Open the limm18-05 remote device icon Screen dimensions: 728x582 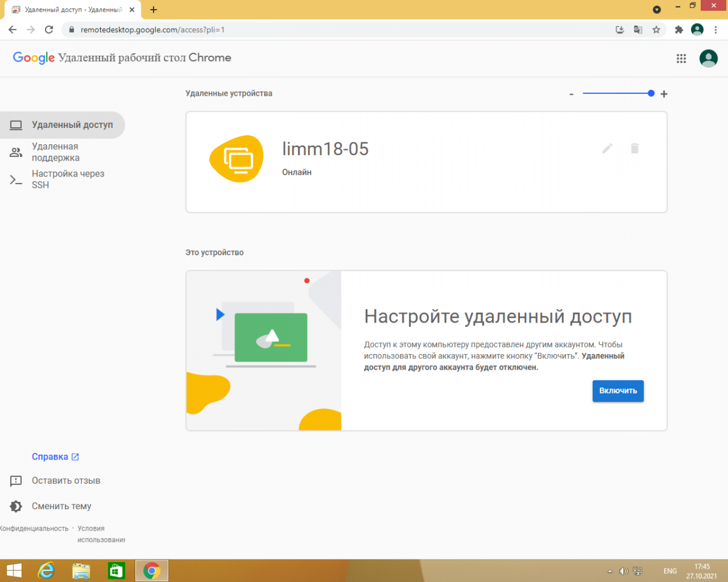237,159
